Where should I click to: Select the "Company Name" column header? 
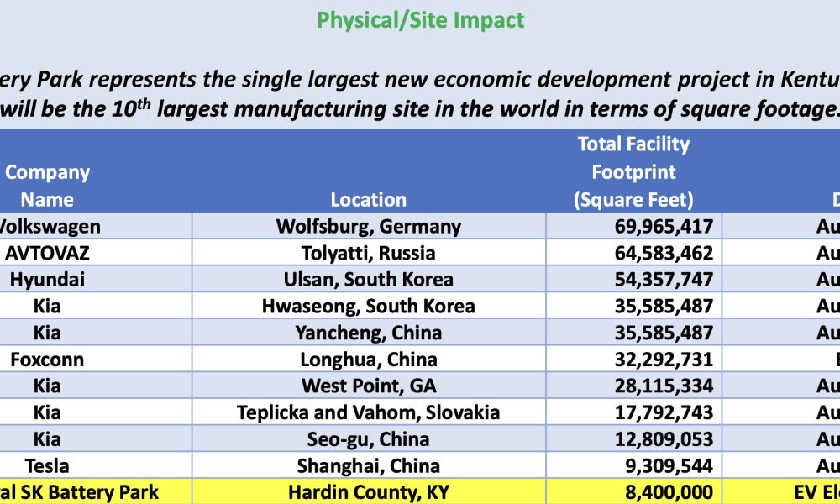pyautogui.click(x=47, y=186)
